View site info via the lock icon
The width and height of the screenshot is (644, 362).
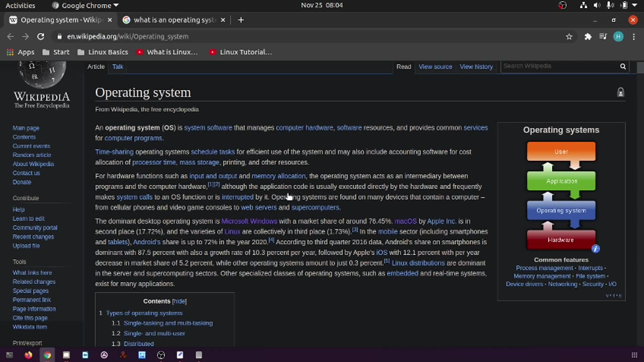click(59, 36)
